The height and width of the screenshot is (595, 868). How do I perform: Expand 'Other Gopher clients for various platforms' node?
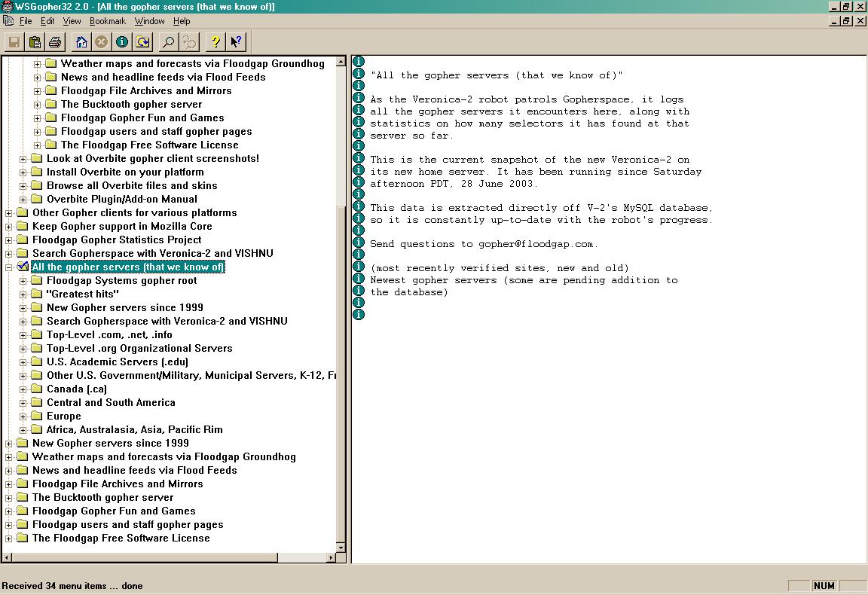pos(9,213)
